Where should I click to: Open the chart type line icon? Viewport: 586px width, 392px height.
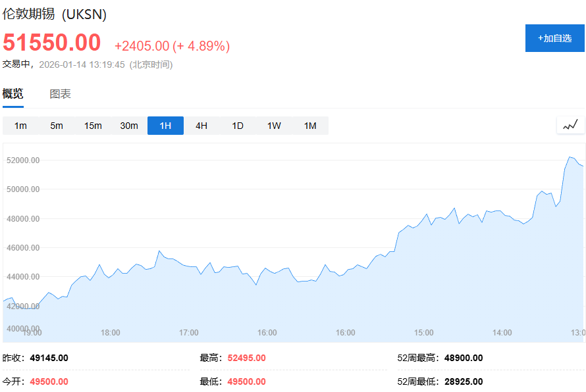click(570, 125)
